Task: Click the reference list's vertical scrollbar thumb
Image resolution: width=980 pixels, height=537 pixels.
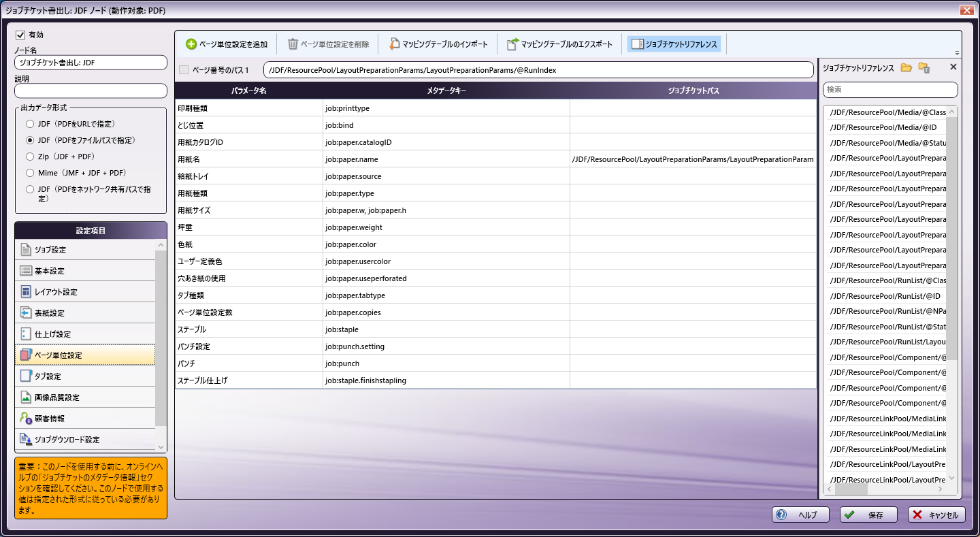Action: click(x=952, y=238)
